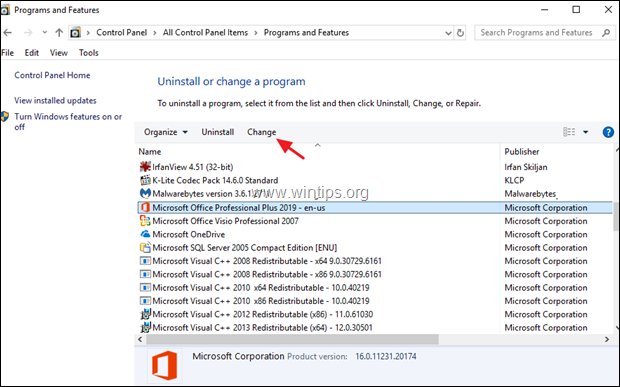Click the IrfanView program icon
The height and width of the screenshot is (387, 620).
[x=145, y=166]
